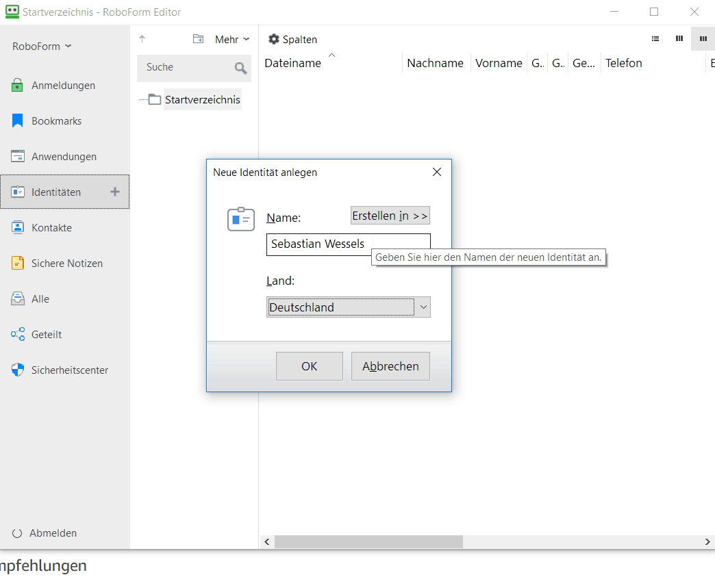Click the Spalten text label

click(299, 40)
